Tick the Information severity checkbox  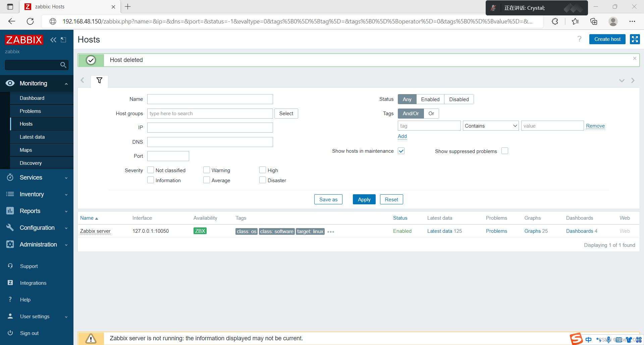(151, 180)
